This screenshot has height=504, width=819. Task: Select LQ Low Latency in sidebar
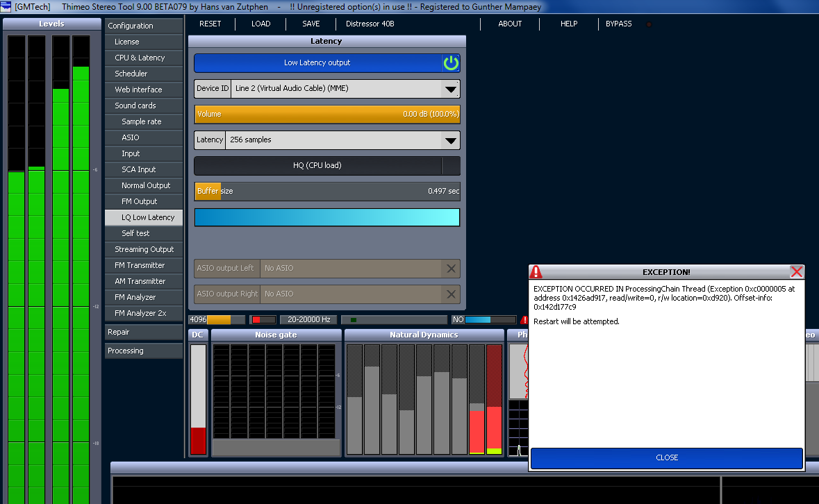144,217
